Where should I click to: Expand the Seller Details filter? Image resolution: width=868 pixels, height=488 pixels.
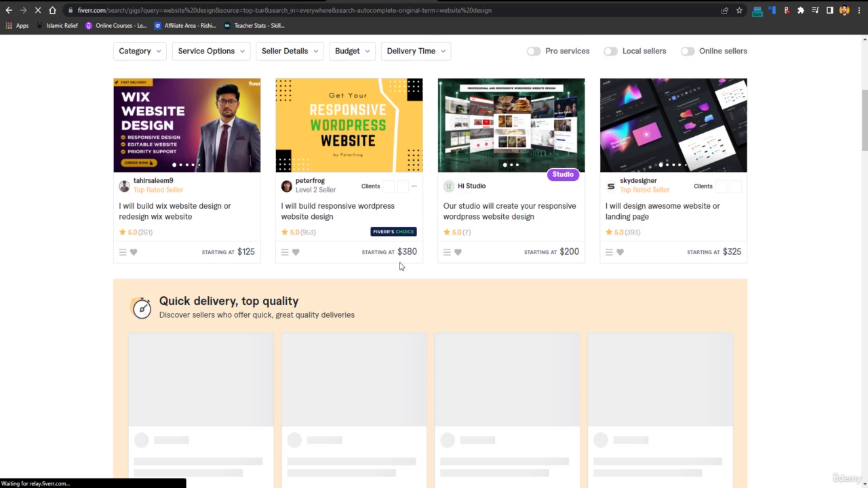click(x=290, y=52)
